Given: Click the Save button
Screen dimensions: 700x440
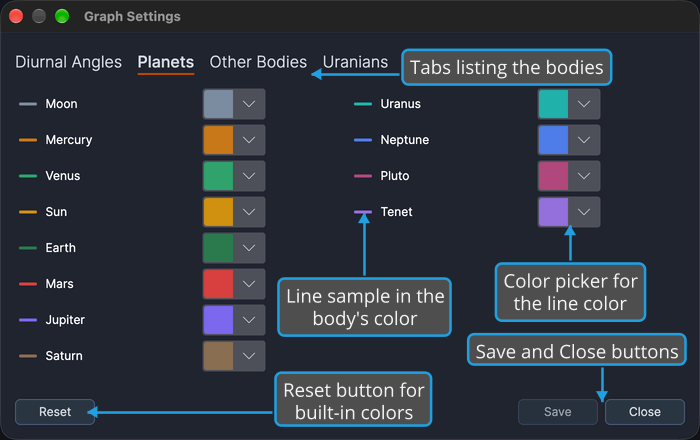Looking at the screenshot, I should click(558, 412).
